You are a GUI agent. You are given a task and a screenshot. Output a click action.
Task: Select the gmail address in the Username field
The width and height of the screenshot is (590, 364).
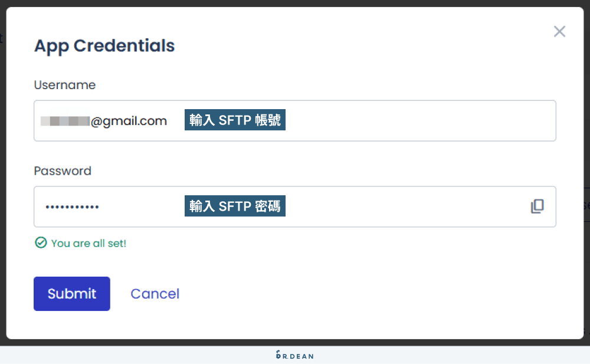point(105,120)
